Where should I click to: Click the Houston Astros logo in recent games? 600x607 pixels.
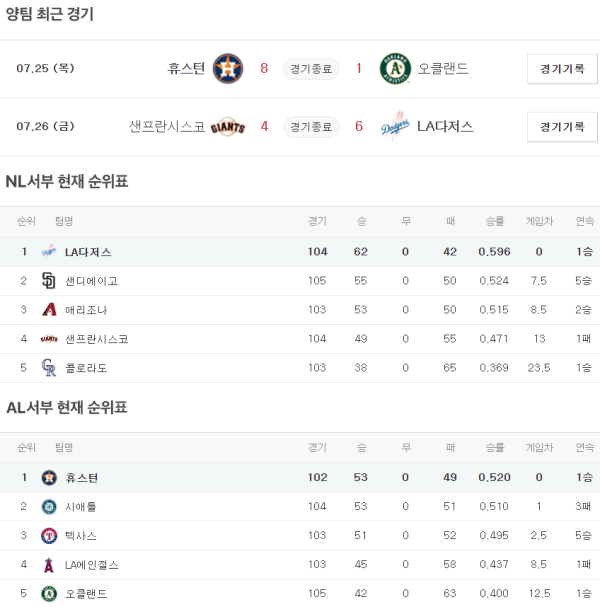(x=228, y=68)
